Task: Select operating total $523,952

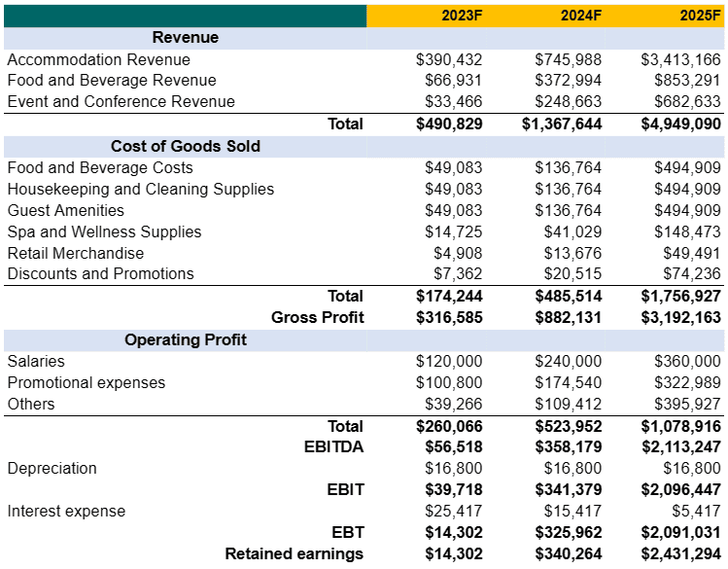Action: 568,426
